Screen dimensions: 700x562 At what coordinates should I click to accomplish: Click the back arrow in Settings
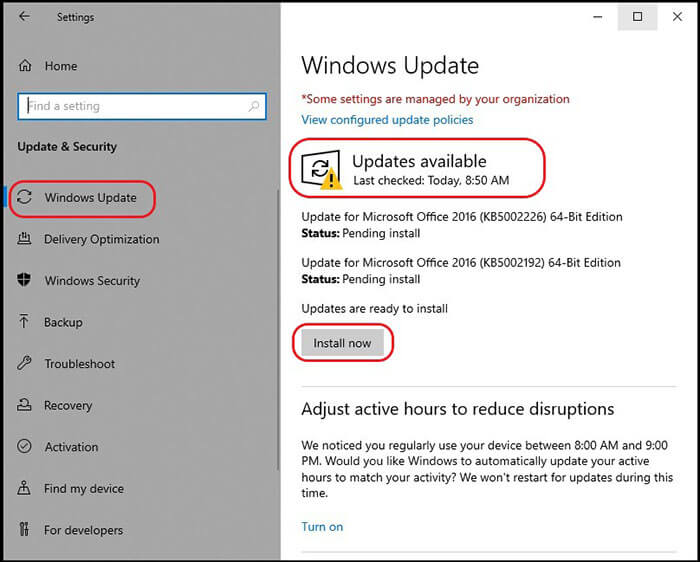point(24,17)
